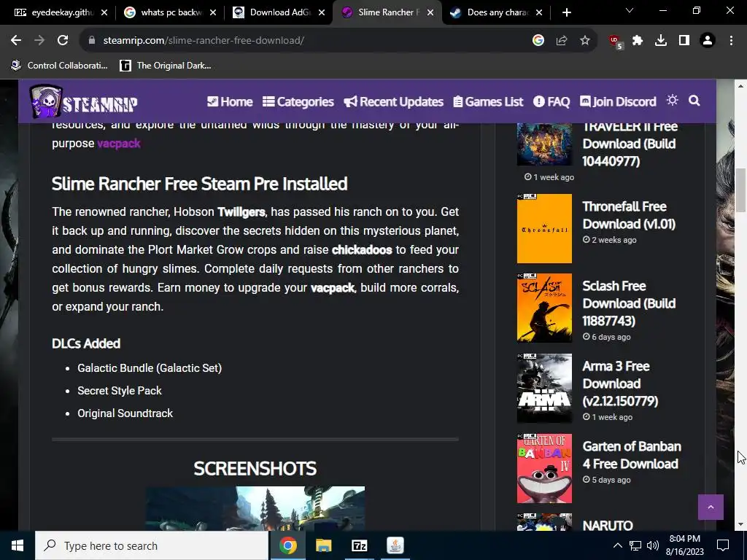Viewport: 747px width, 560px height.
Task: Click Garten of Banban IV thumbnail
Action: coord(544,468)
